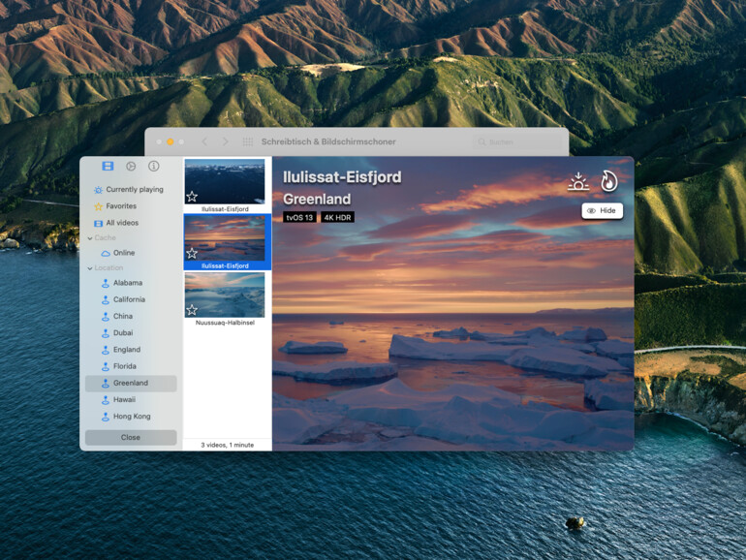Open the info tab icon
The image size is (746, 560).
pyautogui.click(x=153, y=167)
